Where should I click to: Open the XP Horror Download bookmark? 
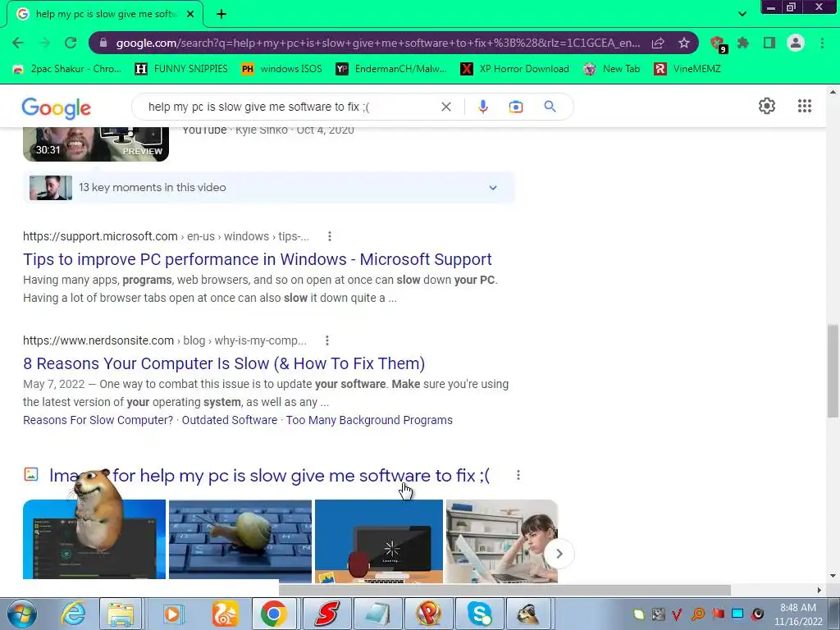click(515, 69)
